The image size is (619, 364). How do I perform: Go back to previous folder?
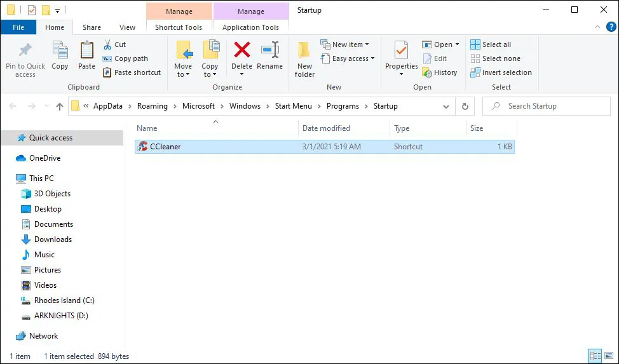tap(13, 106)
